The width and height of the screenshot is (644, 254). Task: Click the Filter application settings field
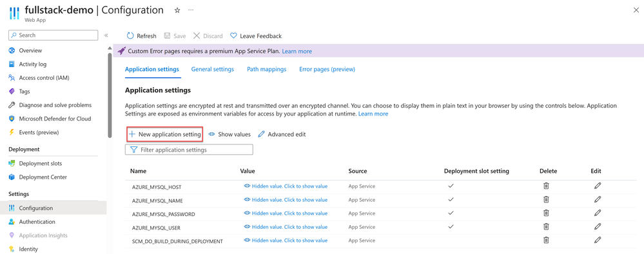tap(189, 150)
